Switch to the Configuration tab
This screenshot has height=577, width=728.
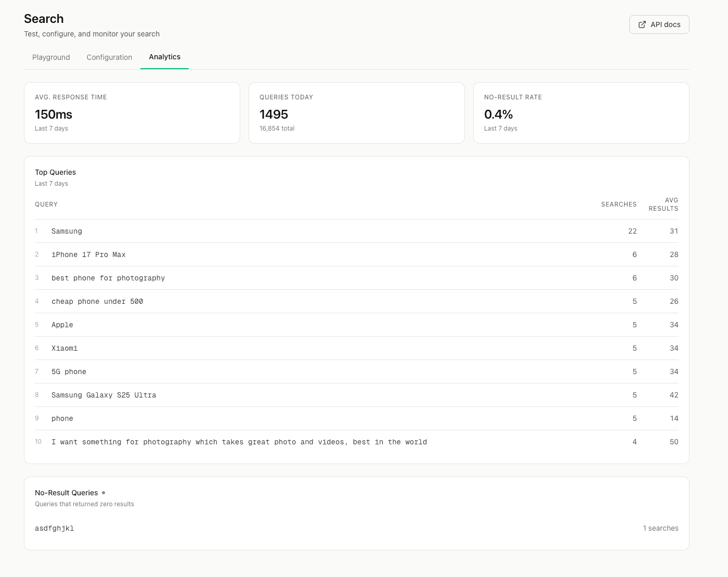click(x=109, y=57)
